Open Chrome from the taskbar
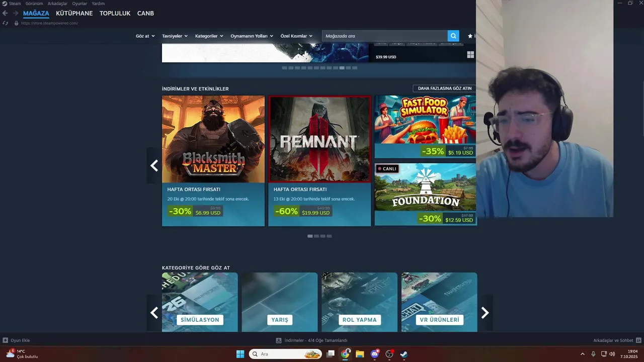 pos(345,354)
